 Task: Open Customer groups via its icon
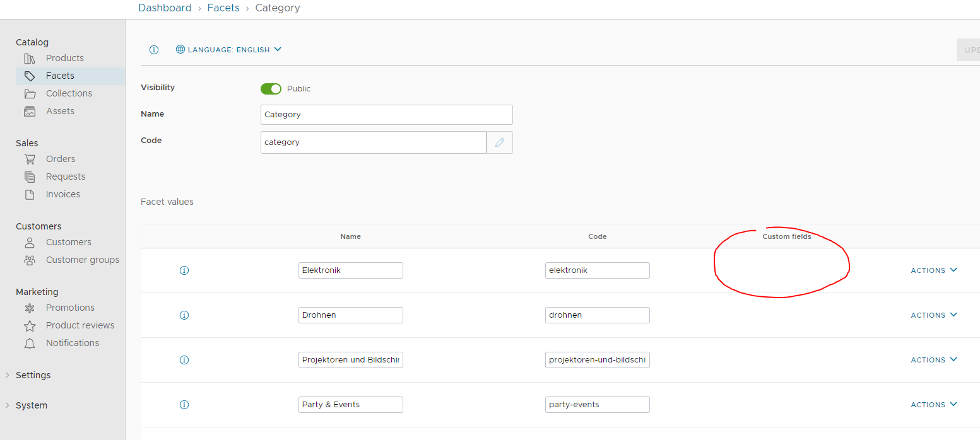pos(30,259)
